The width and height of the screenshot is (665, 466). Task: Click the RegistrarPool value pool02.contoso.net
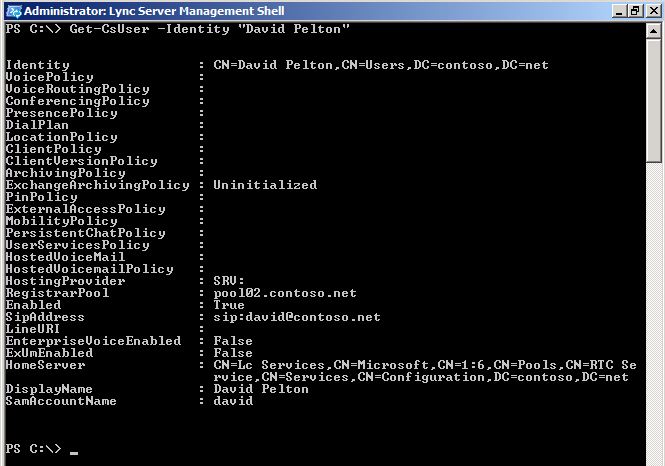pyautogui.click(x=285, y=293)
